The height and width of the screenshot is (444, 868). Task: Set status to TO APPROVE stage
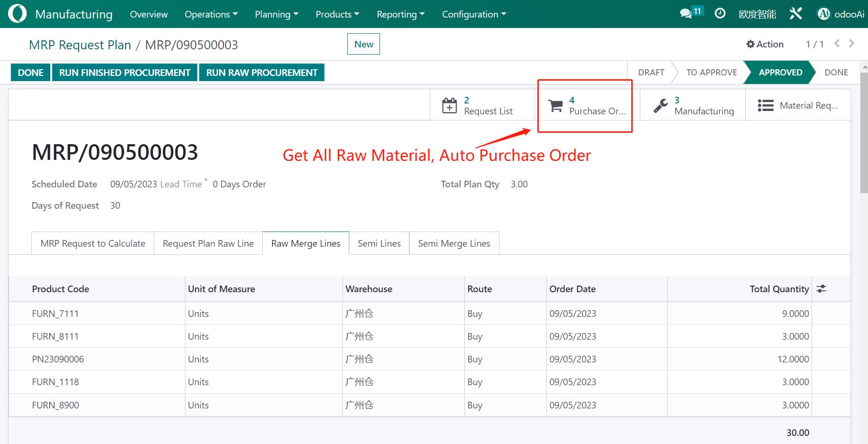coord(711,73)
